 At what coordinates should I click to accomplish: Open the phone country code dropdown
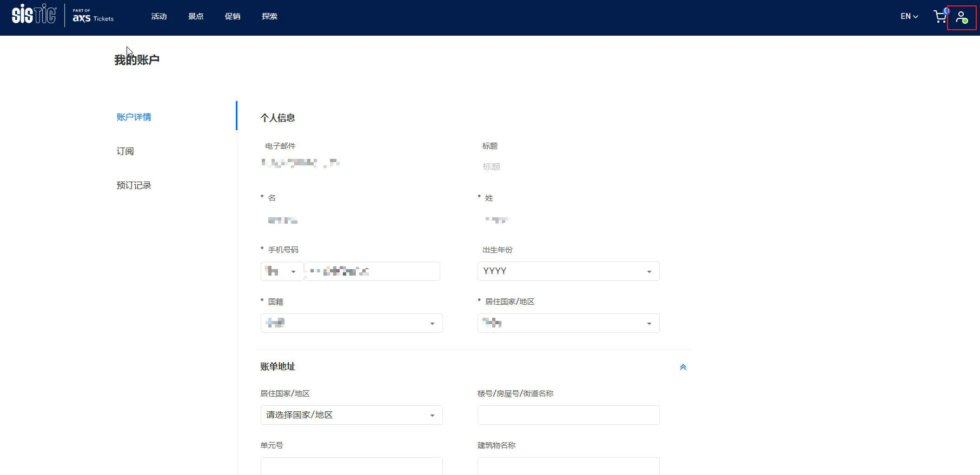[x=282, y=271]
